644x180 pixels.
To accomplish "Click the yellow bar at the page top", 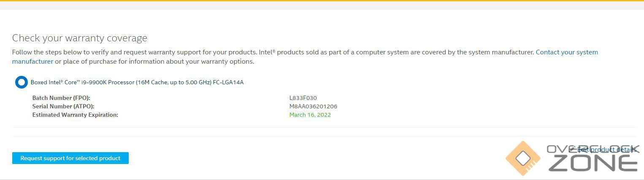I will pos(322,0).
